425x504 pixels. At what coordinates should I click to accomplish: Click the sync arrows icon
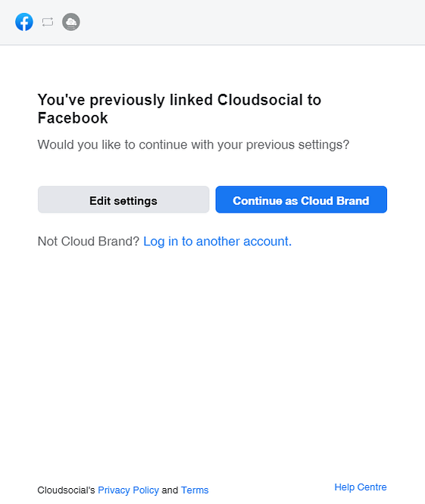[x=48, y=22]
